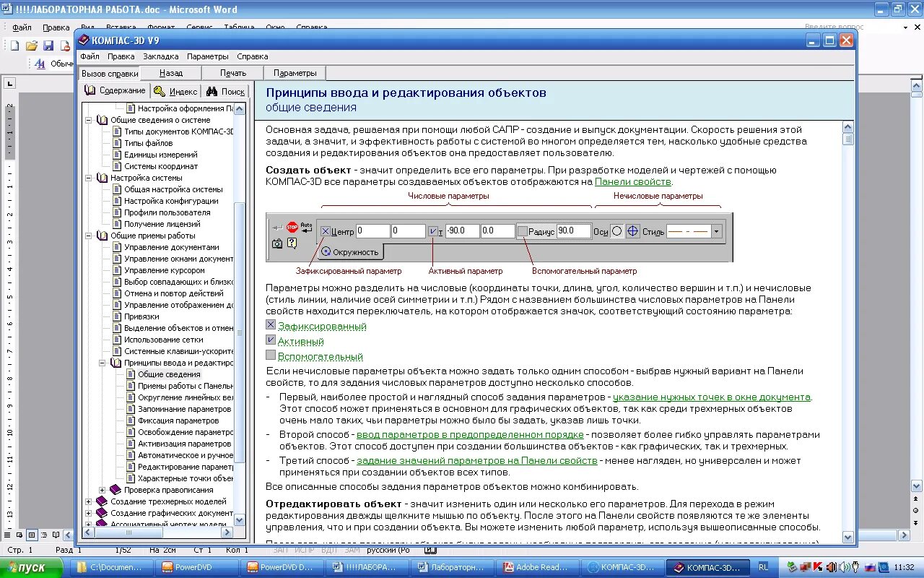
Task: Click the contents tree vertical scrollbar thumb
Action: (x=240, y=335)
